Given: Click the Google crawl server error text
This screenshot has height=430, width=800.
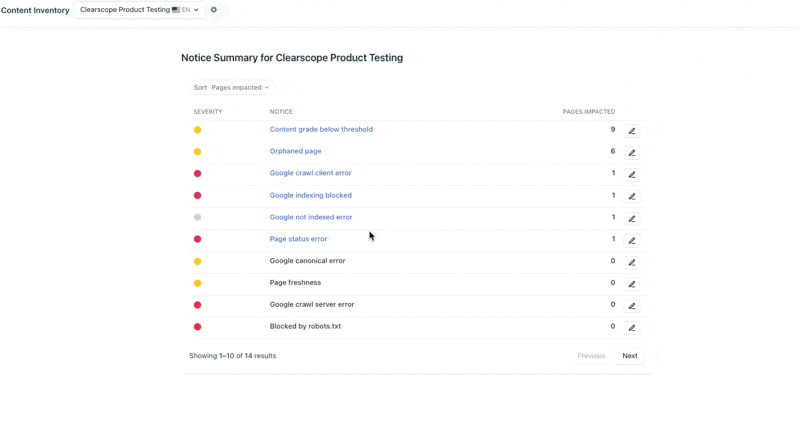Looking at the screenshot, I should point(312,305).
